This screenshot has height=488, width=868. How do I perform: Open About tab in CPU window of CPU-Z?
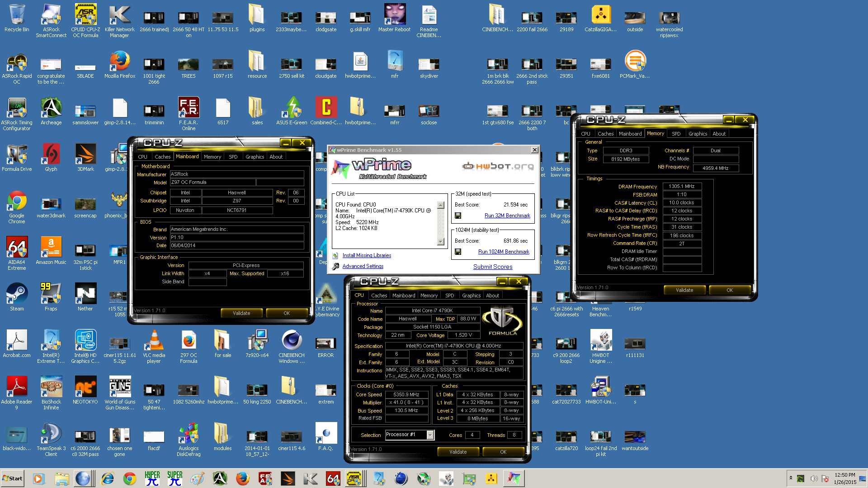[x=493, y=296]
